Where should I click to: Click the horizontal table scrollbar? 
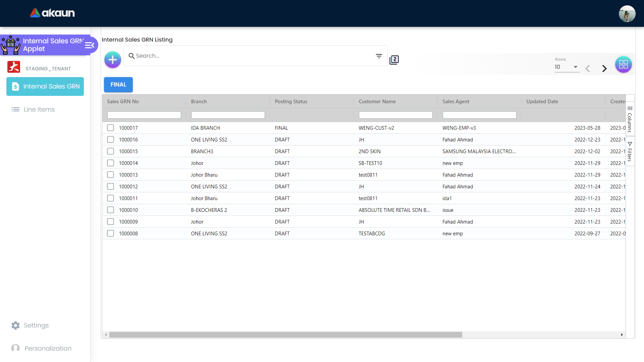285,335
